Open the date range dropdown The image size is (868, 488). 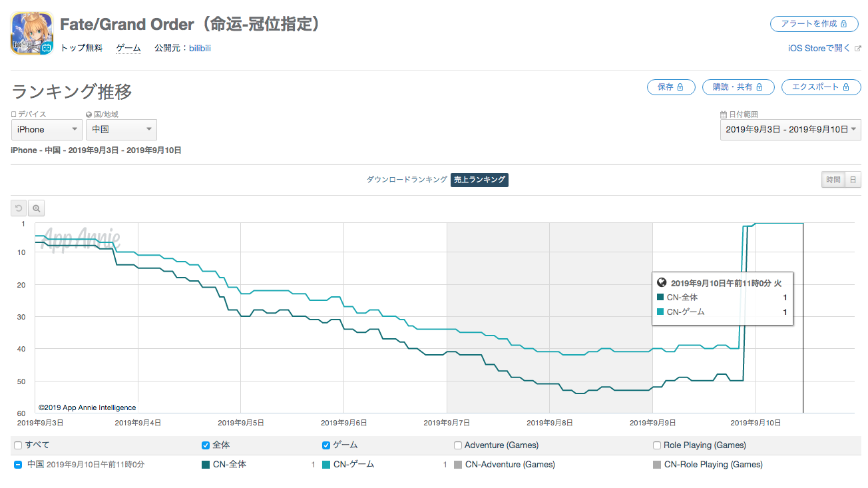pos(791,130)
